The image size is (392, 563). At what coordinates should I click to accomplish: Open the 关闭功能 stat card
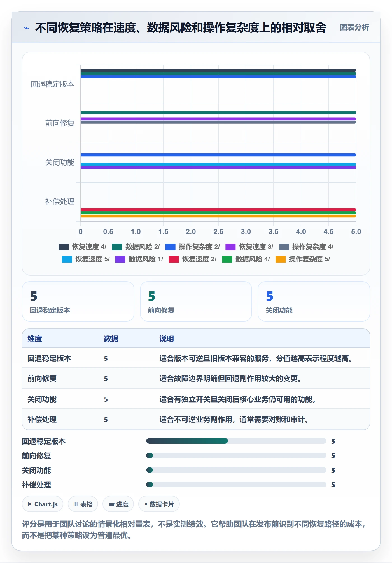tap(314, 301)
